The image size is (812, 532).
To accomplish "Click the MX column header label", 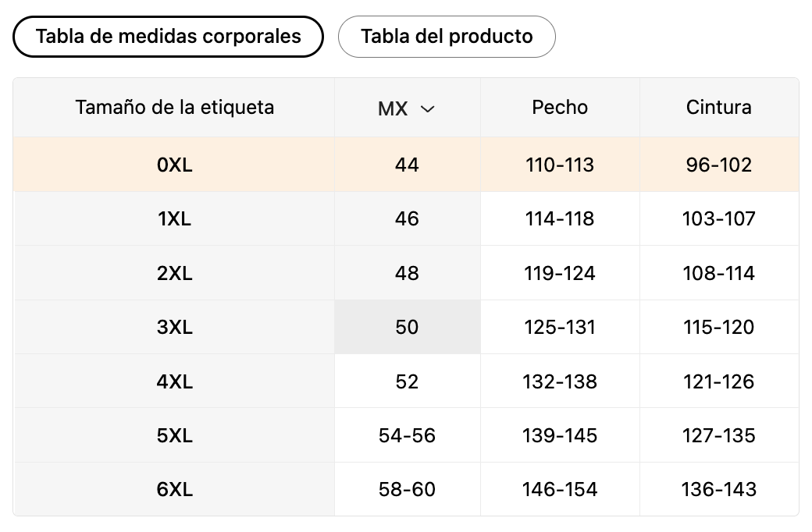I will pos(393,108).
